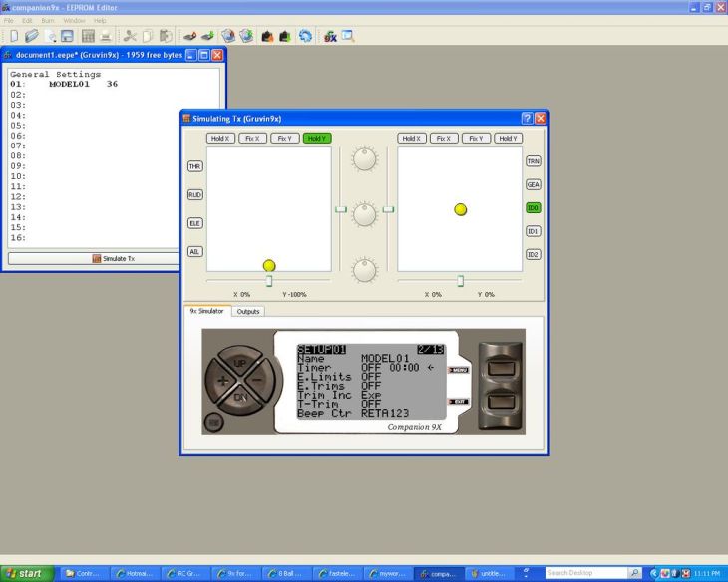
Task: Click the help question mark on Simulating Tx
Action: (x=527, y=118)
